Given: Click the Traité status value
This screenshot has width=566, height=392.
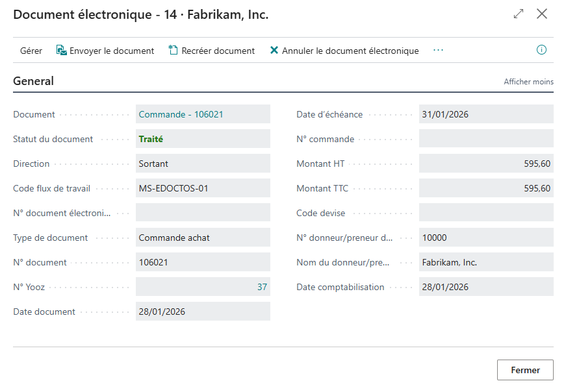Looking at the screenshot, I should pos(151,139).
